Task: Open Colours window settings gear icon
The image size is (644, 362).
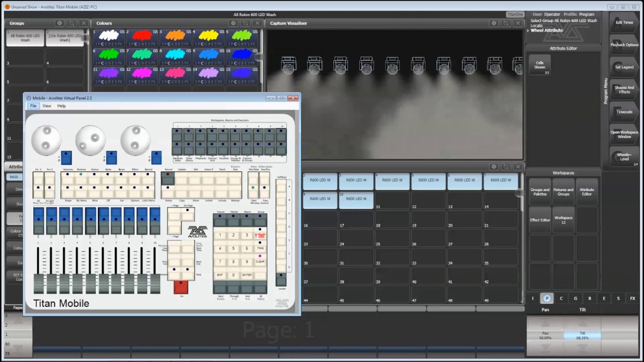Action: click(x=233, y=23)
